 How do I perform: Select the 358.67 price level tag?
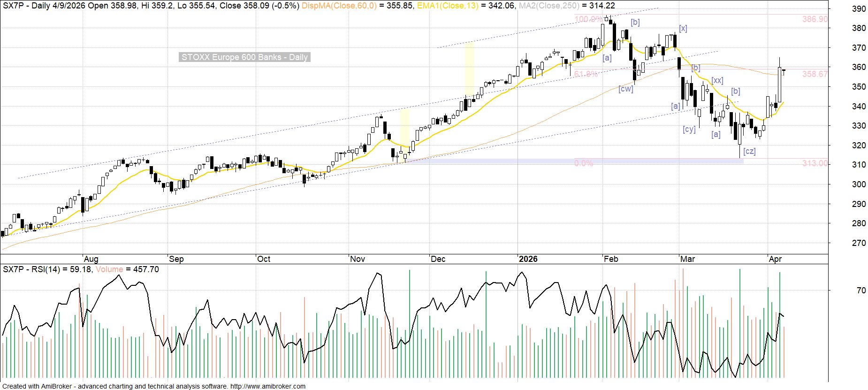tap(815, 74)
